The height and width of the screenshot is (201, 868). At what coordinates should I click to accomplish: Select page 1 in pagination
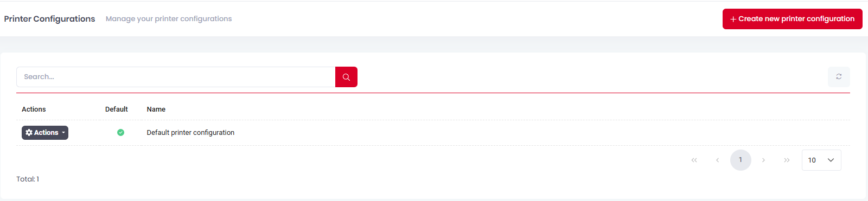[741, 160]
